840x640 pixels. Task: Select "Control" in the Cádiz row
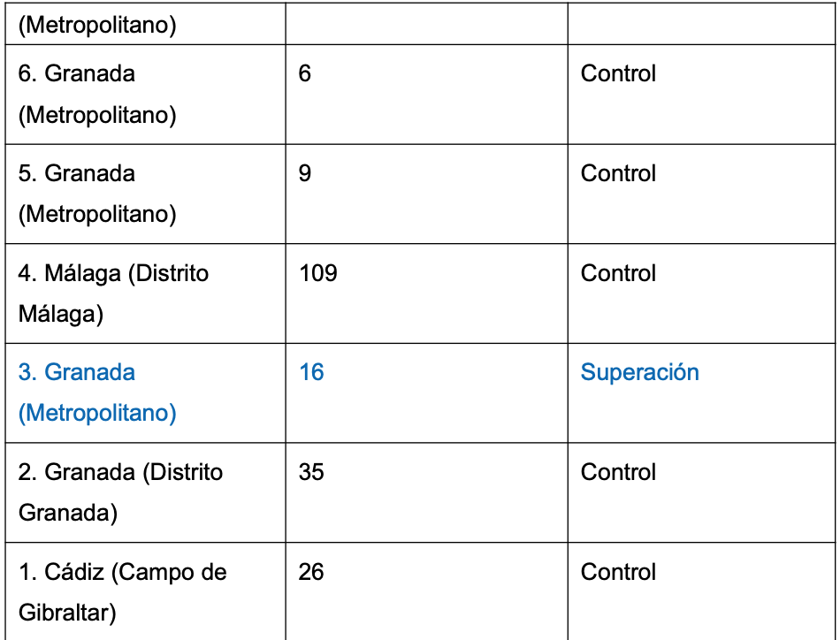618,572
